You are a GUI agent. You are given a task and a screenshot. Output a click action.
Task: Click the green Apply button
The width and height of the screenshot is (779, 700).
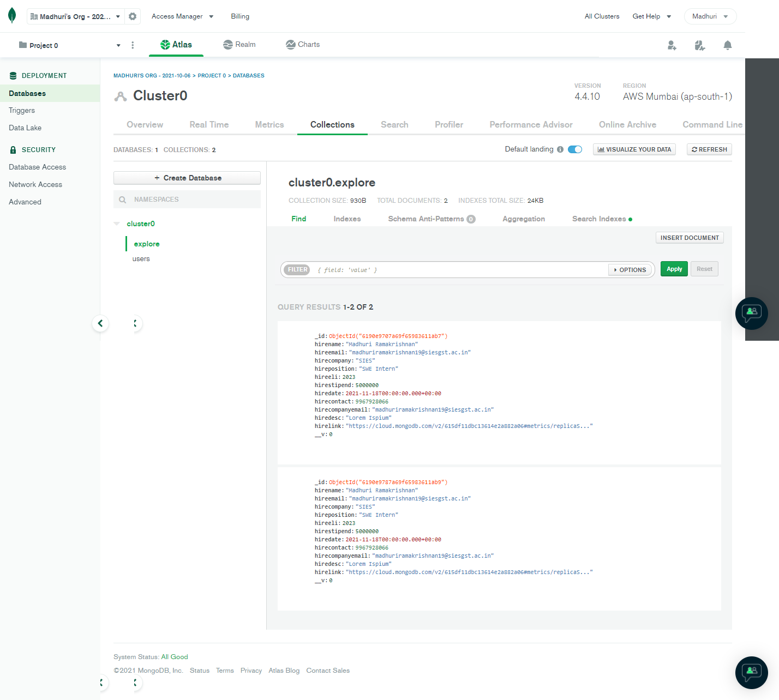point(674,269)
